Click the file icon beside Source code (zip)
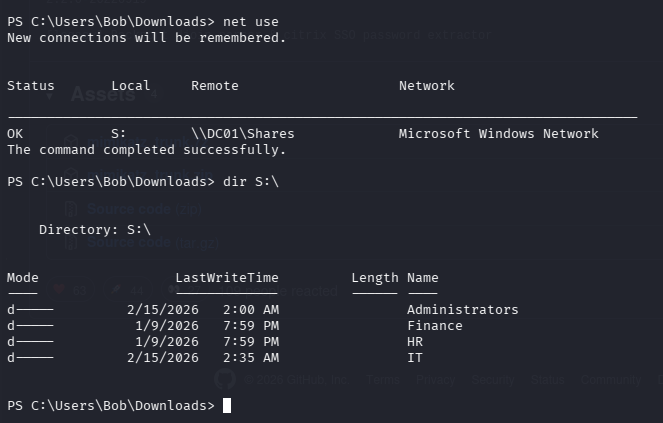Screen dimensions: 663x423 pyautogui.click(x=72, y=210)
